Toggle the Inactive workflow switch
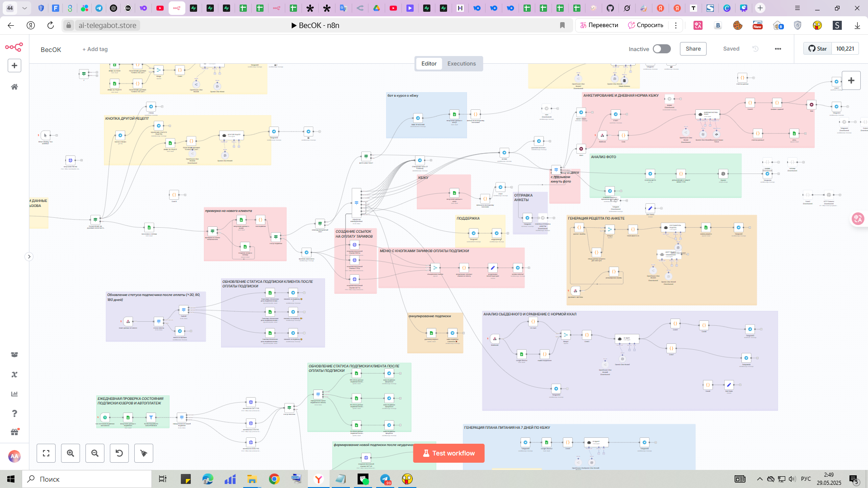The height and width of the screenshot is (488, 868). point(661,49)
